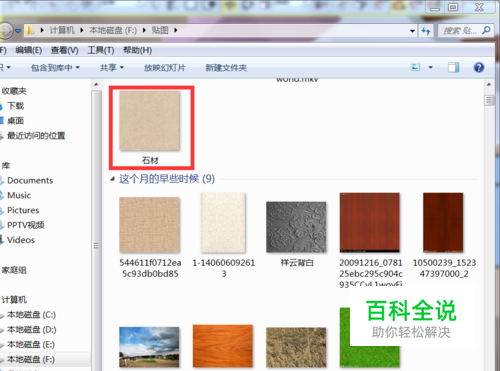Open the 包含到库中 dropdown
This screenshot has height=371, width=500.
[55, 68]
